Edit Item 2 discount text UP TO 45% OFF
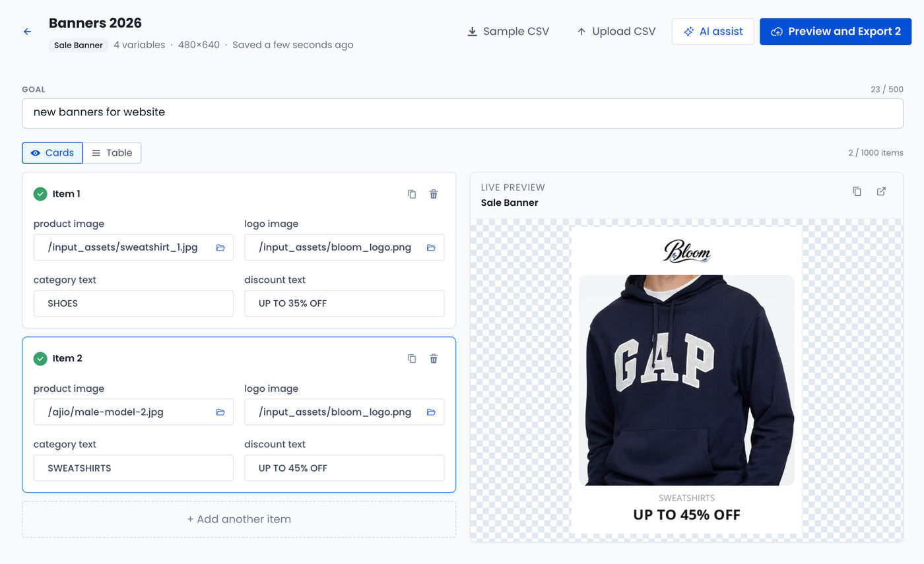Image resolution: width=924 pixels, height=564 pixels. [344, 468]
